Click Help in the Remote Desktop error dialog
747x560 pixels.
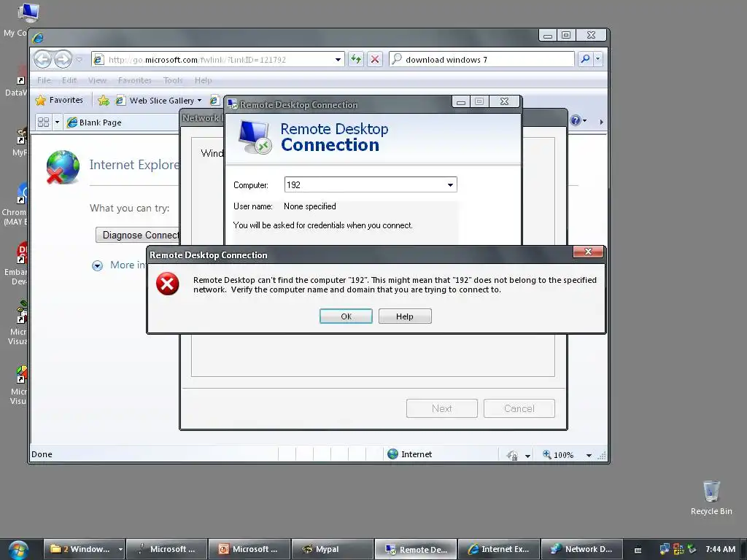click(x=405, y=316)
